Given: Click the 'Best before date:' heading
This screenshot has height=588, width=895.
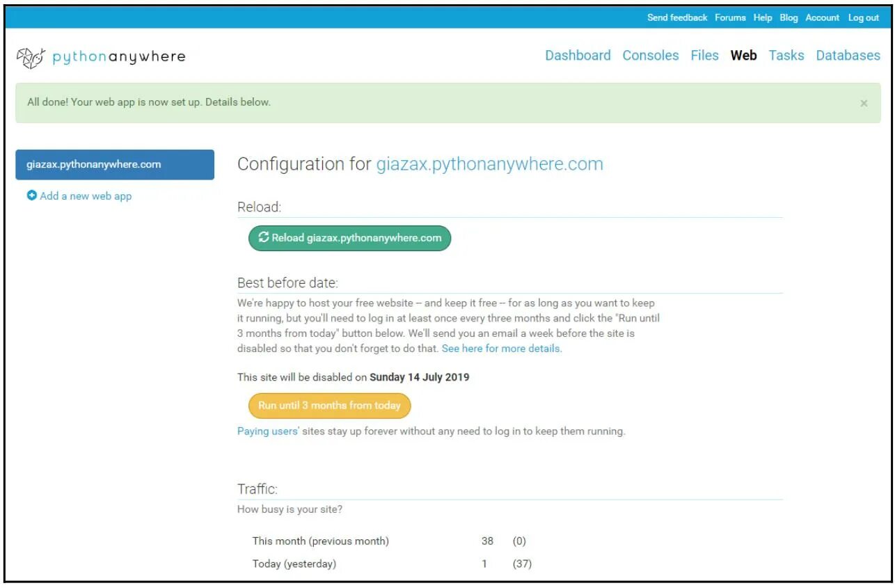Looking at the screenshot, I should pyautogui.click(x=287, y=283).
